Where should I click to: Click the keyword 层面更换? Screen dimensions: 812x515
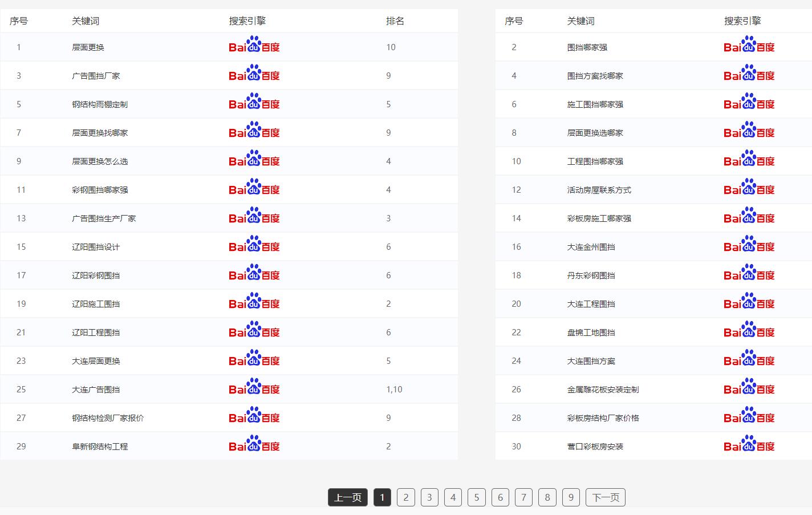88,47
